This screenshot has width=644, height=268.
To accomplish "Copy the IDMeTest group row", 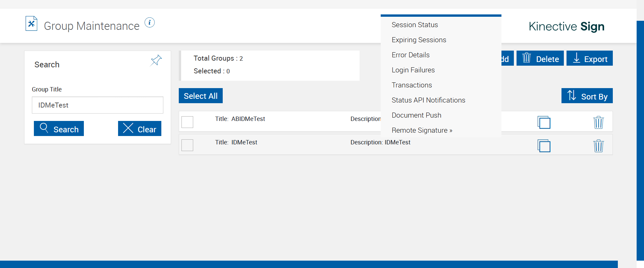I will [544, 146].
